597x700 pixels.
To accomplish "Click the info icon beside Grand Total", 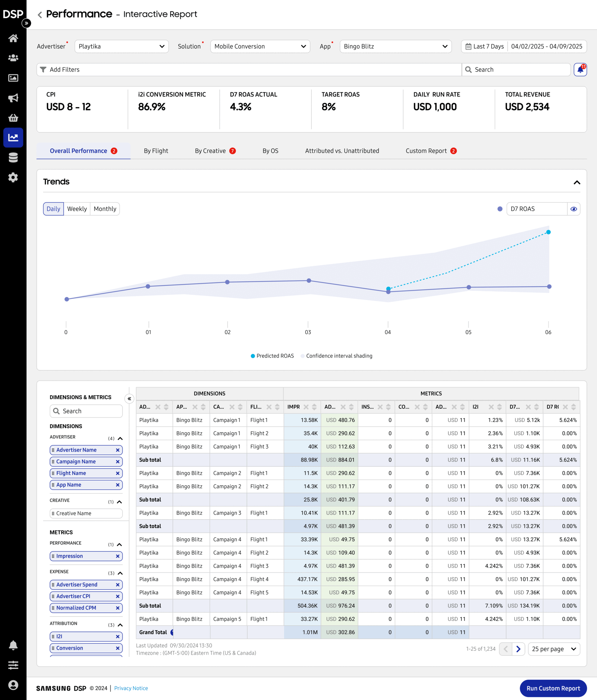I will point(172,633).
